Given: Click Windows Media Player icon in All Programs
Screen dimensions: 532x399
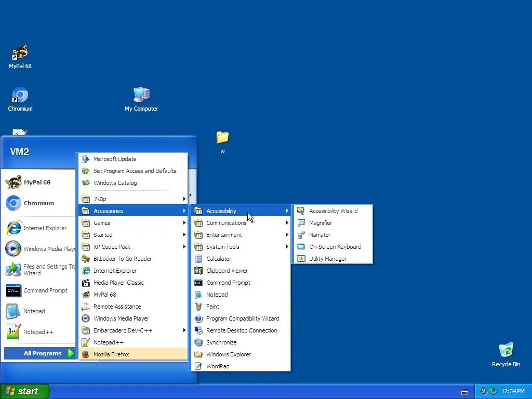Looking at the screenshot, I should (x=86, y=318).
